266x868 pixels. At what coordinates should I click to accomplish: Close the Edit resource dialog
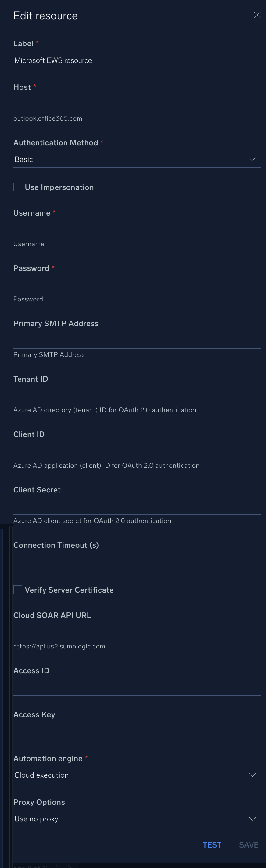pyautogui.click(x=257, y=15)
